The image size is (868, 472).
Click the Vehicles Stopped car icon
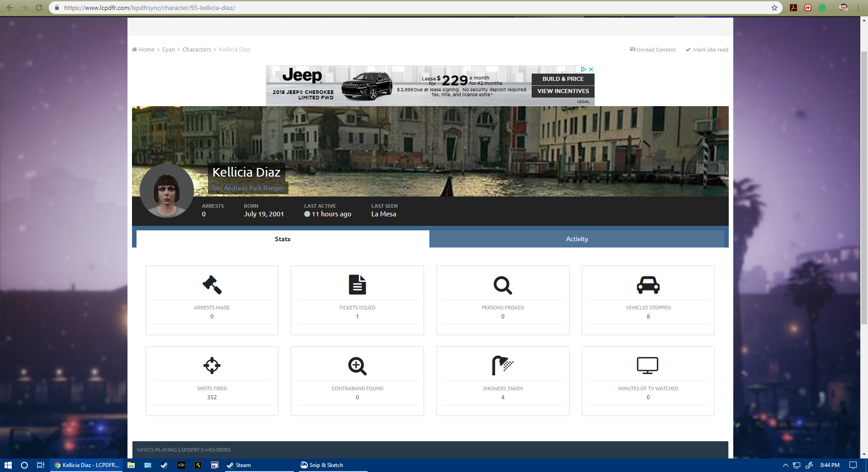tap(648, 285)
